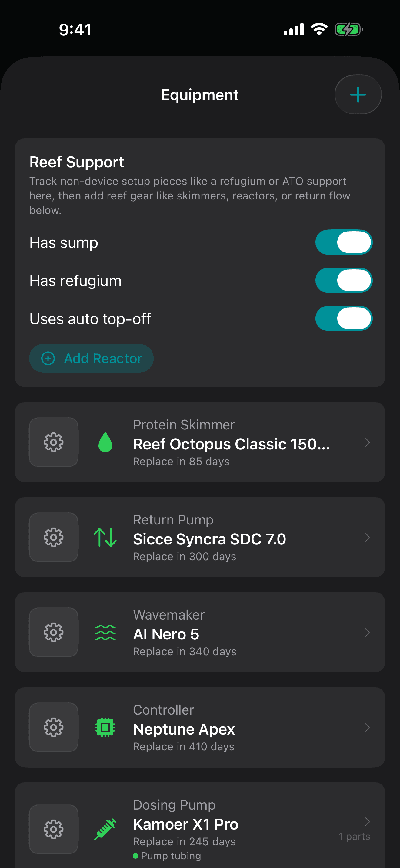Open settings gear for Neptune Apex controller
The image size is (400, 868).
click(x=54, y=727)
